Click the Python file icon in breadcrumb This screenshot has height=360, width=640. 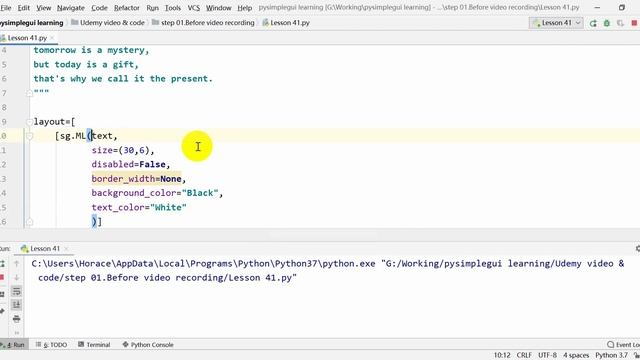click(x=265, y=22)
